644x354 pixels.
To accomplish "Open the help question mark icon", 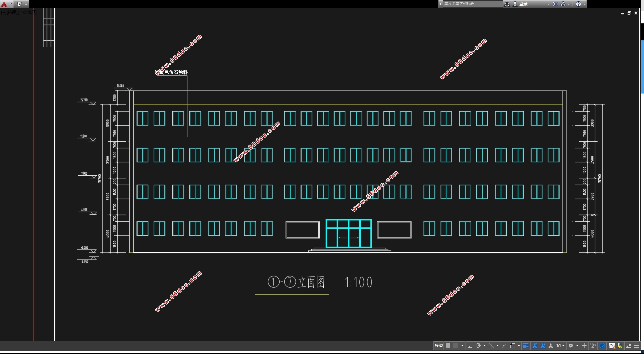I will 579,4.
